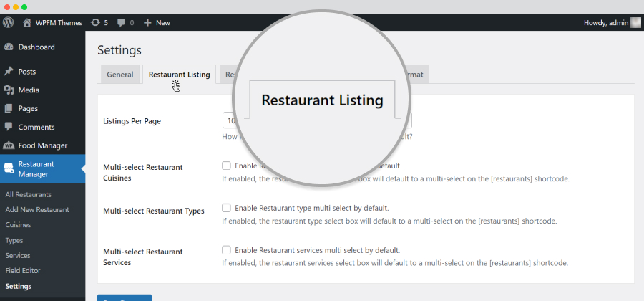Open Food Manager menu item

pos(43,145)
